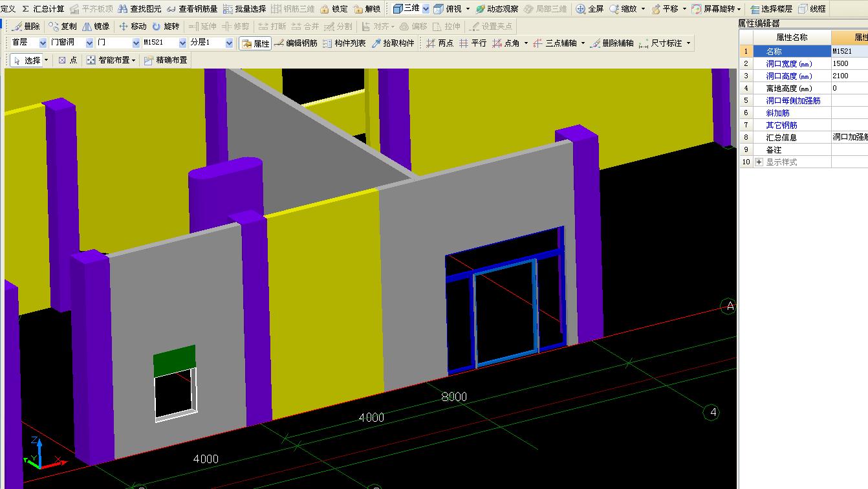Click 尺寸标注 dimension annotation tool
This screenshot has width=868, height=489.
660,43
